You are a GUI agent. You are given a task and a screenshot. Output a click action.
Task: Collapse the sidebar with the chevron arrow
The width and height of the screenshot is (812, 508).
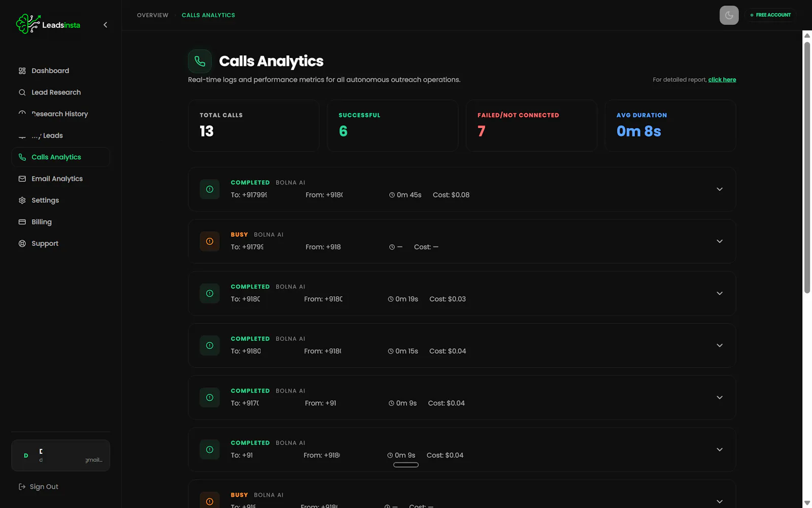coord(105,25)
